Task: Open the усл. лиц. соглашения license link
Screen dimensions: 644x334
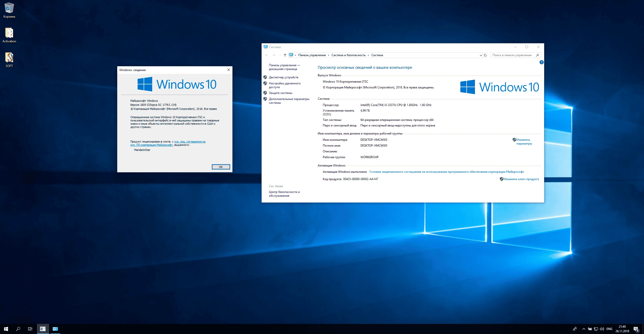Action: tap(190, 142)
